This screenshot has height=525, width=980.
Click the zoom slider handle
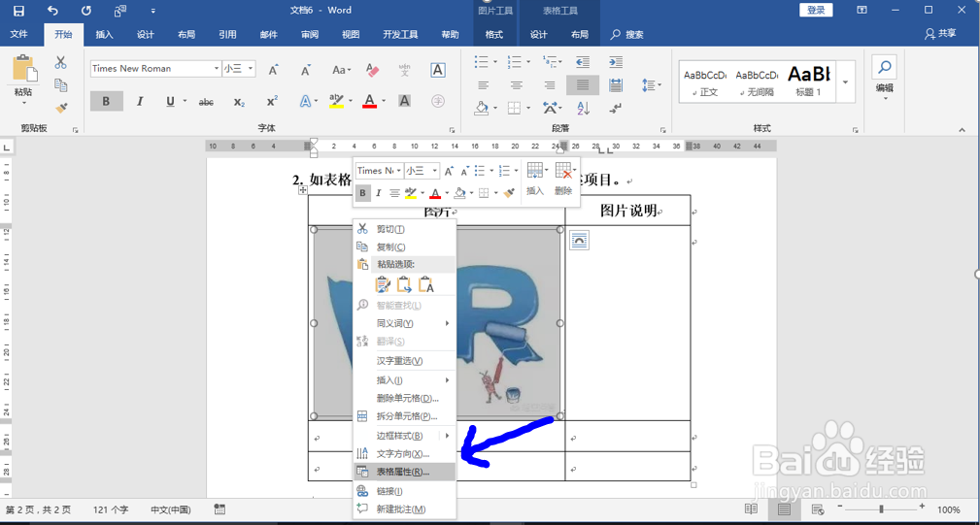click(881, 509)
